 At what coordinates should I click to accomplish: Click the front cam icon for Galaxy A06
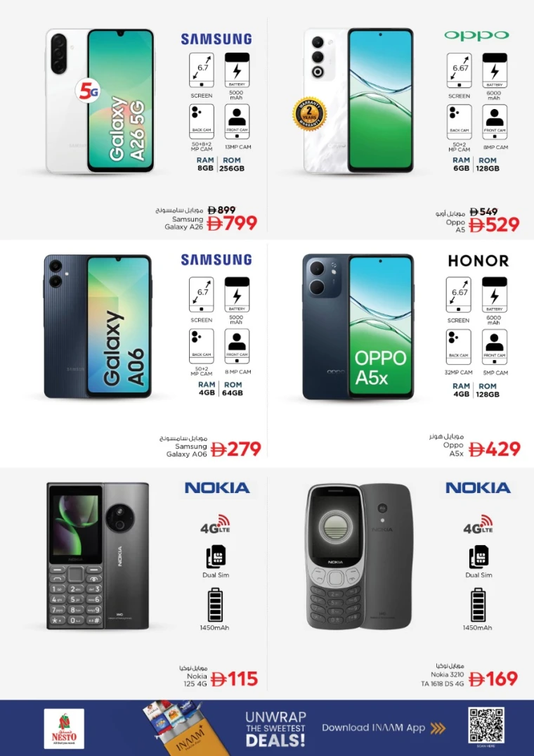click(237, 346)
